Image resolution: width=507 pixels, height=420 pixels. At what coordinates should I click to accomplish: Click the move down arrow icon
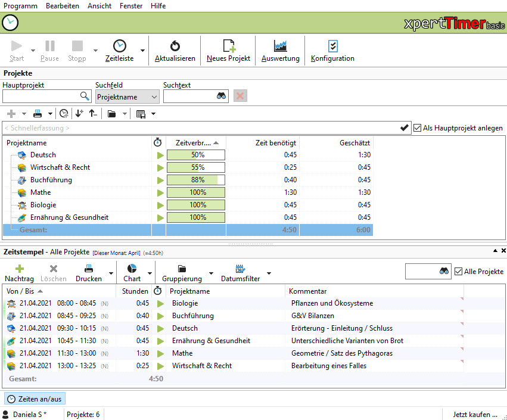point(79,113)
